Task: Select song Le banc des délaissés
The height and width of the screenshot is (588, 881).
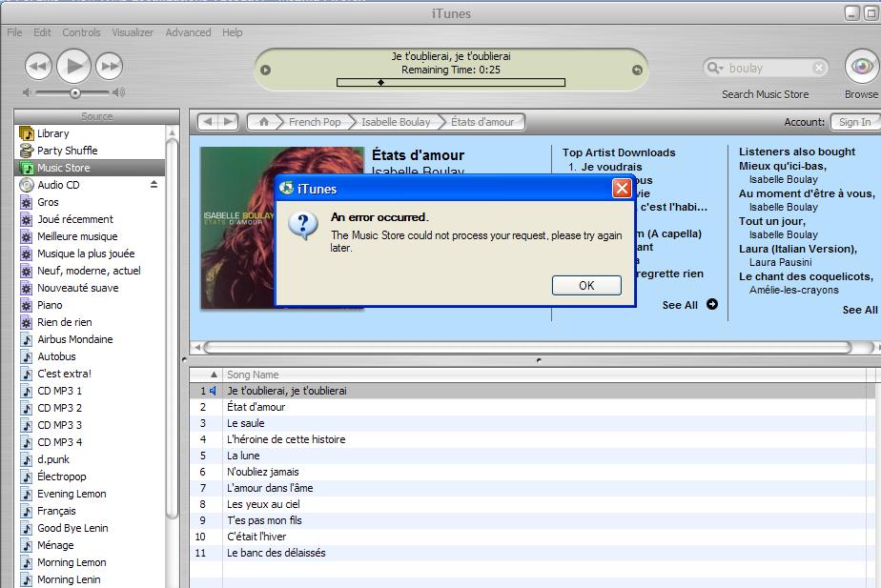Action: pyautogui.click(x=532, y=553)
